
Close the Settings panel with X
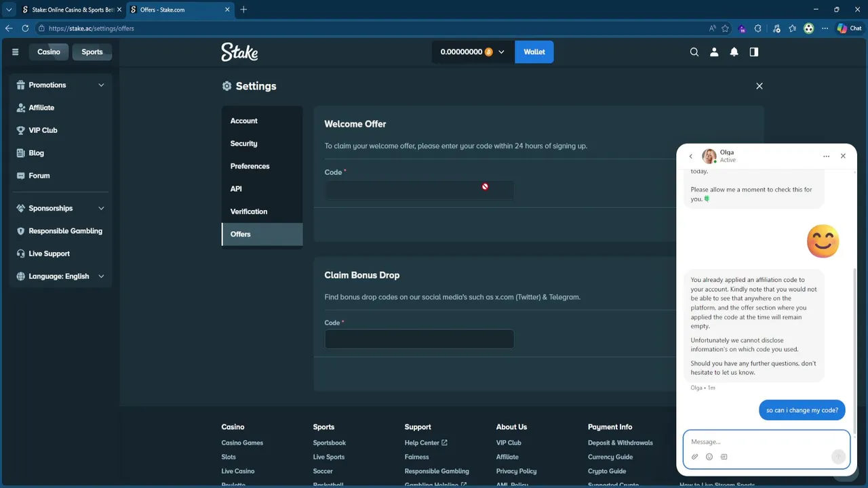[x=759, y=86]
